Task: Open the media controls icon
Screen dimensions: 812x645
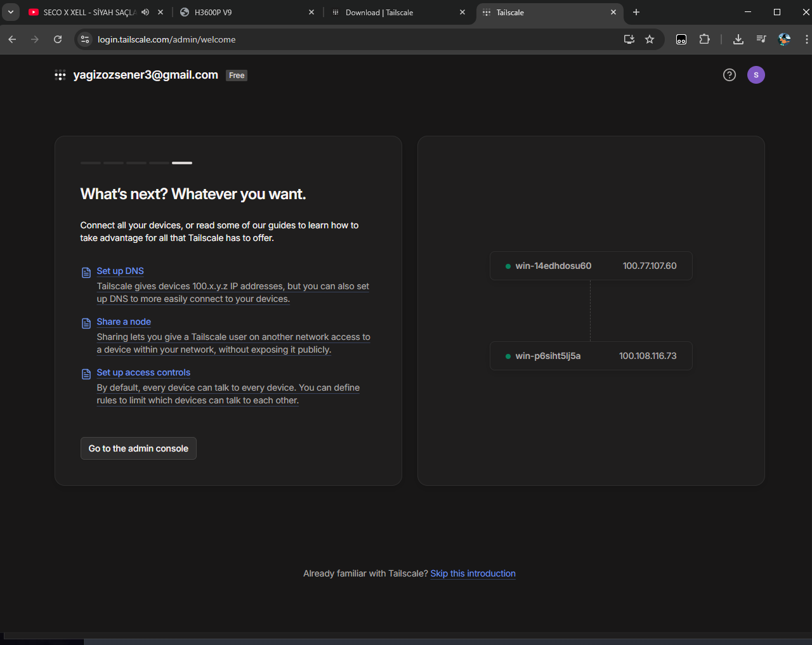Action: point(761,39)
